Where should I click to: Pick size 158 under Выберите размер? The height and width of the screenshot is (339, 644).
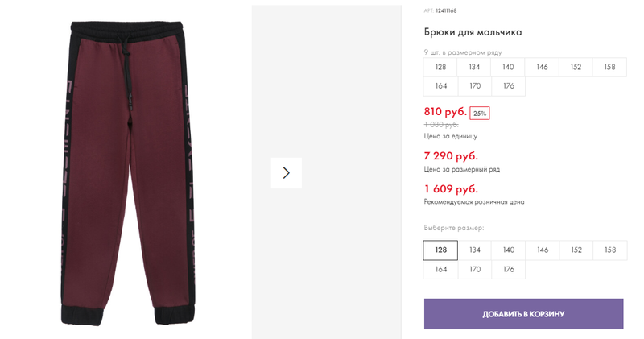(610, 250)
